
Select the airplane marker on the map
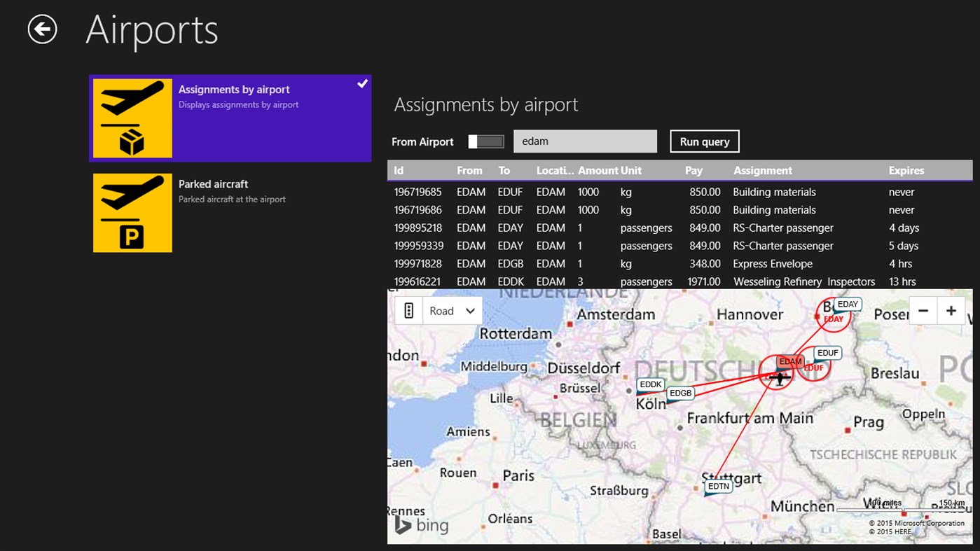coord(779,379)
